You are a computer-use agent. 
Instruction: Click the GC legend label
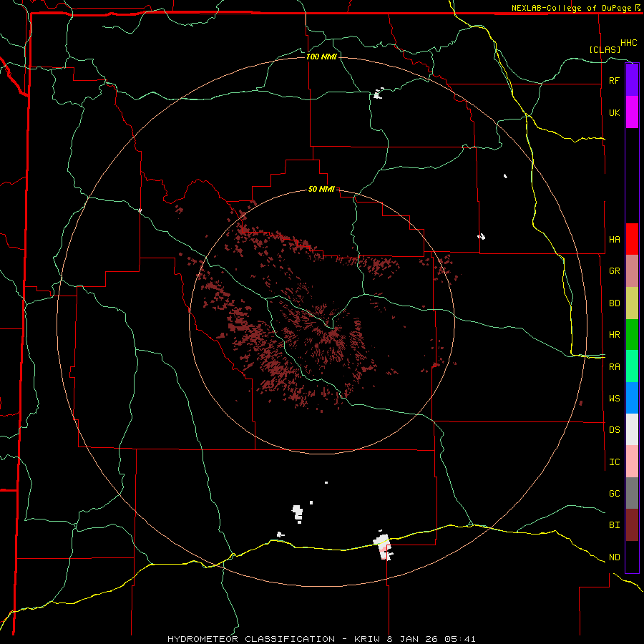(614, 494)
